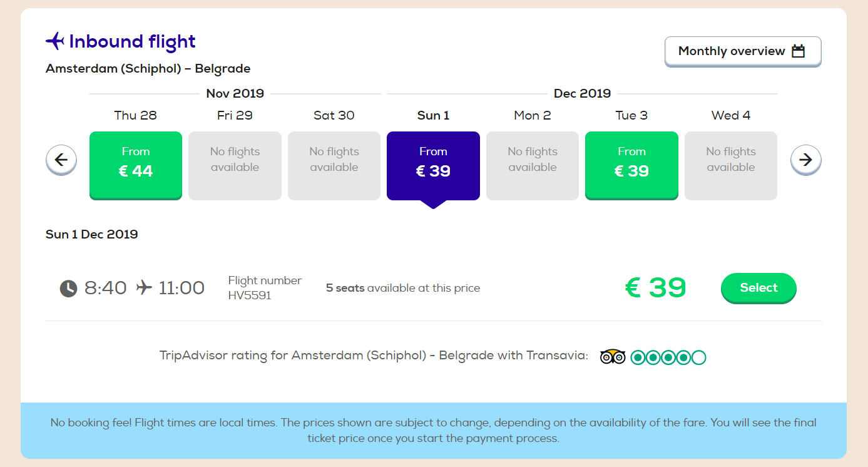Select the highlighted Sun 1 date tile
868x467 pixels.
[x=433, y=165]
